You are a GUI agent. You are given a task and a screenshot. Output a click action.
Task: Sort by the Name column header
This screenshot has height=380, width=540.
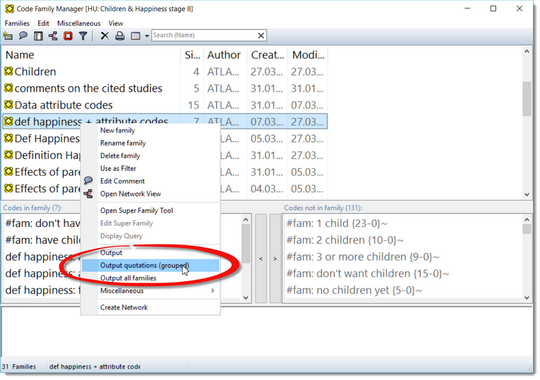[92, 55]
